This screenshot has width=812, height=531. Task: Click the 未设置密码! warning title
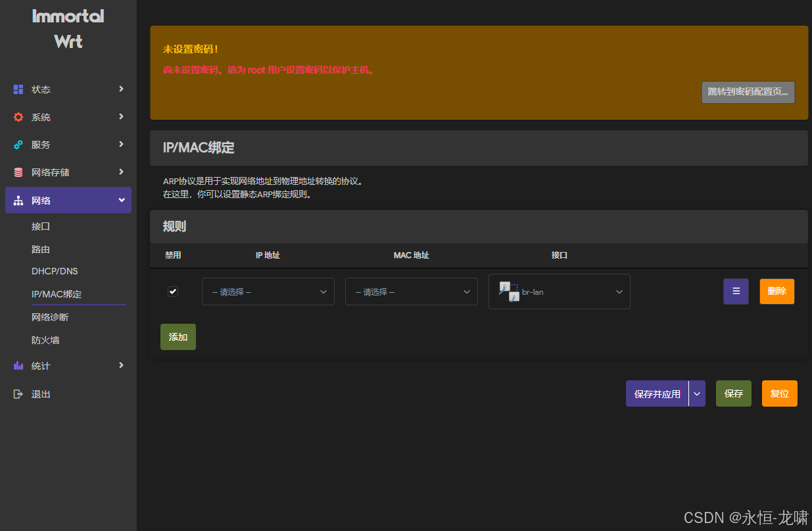click(191, 50)
